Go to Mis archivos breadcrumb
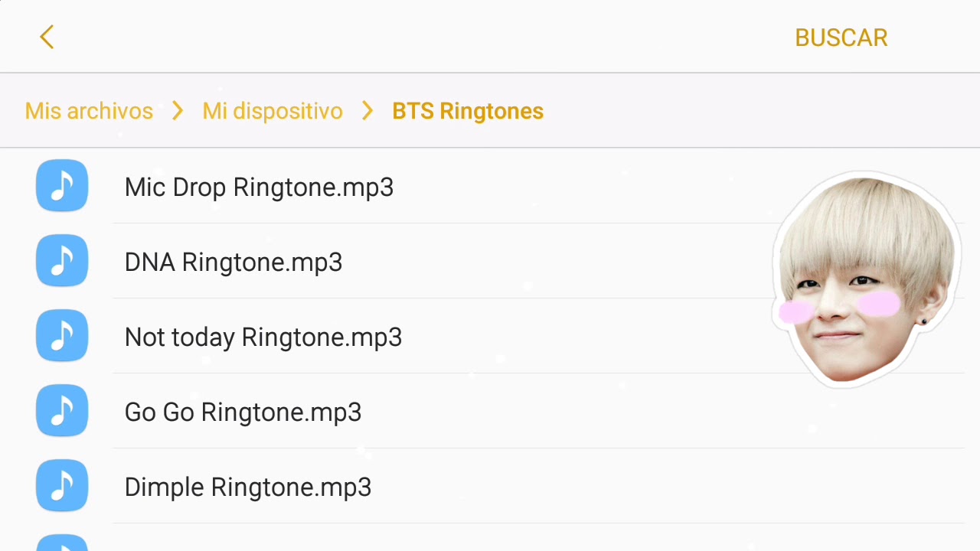Viewport: 980px width, 551px height. click(x=89, y=111)
